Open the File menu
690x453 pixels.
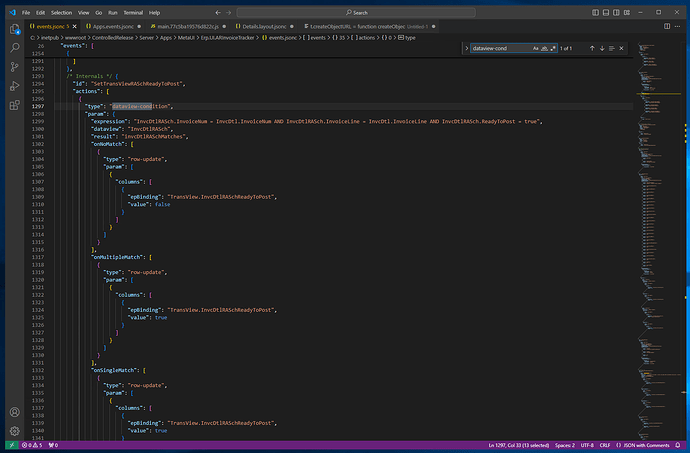click(26, 13)
